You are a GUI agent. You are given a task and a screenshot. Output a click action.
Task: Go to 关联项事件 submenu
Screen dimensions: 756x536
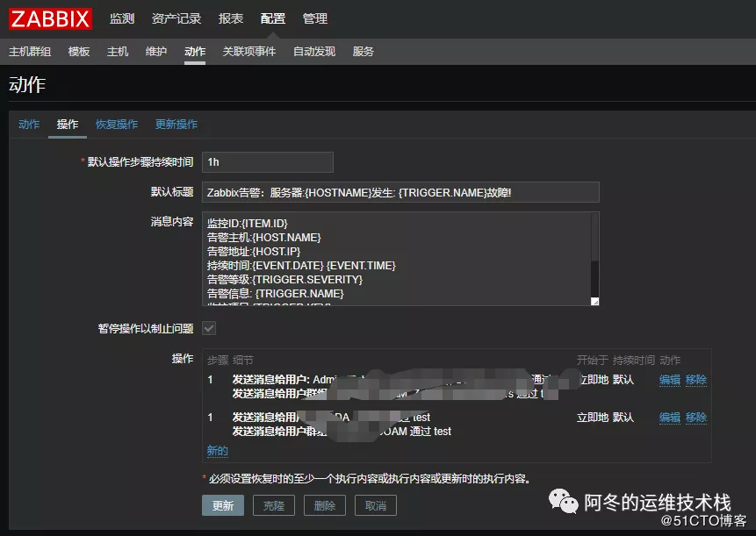click(x=249, y=52)
